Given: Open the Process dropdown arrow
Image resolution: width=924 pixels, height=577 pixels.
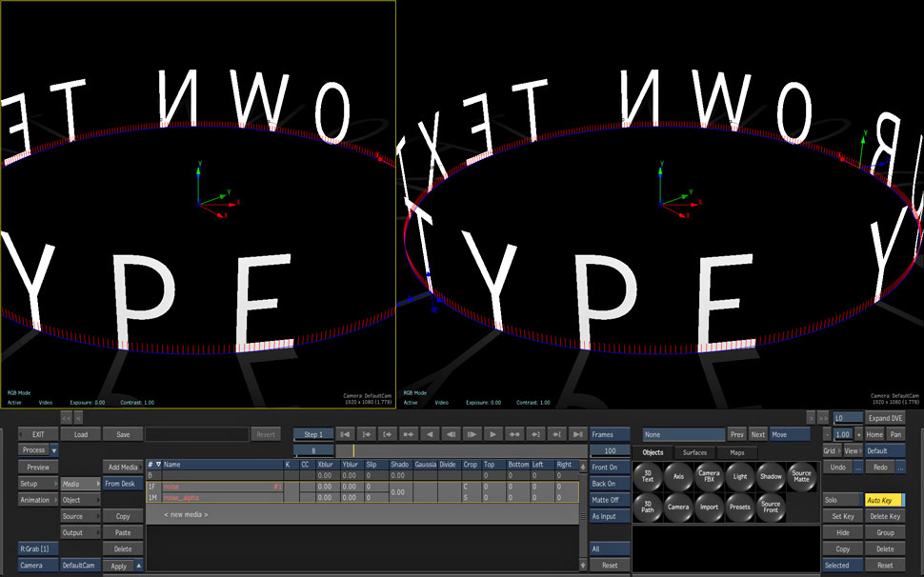Looking at the screenshot, I should (53, 450).
